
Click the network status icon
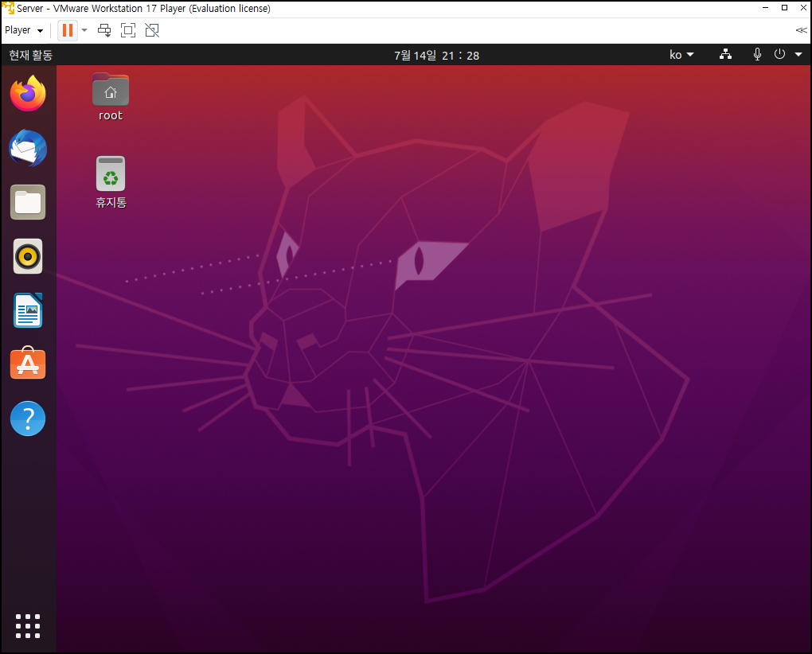[725, 54]
